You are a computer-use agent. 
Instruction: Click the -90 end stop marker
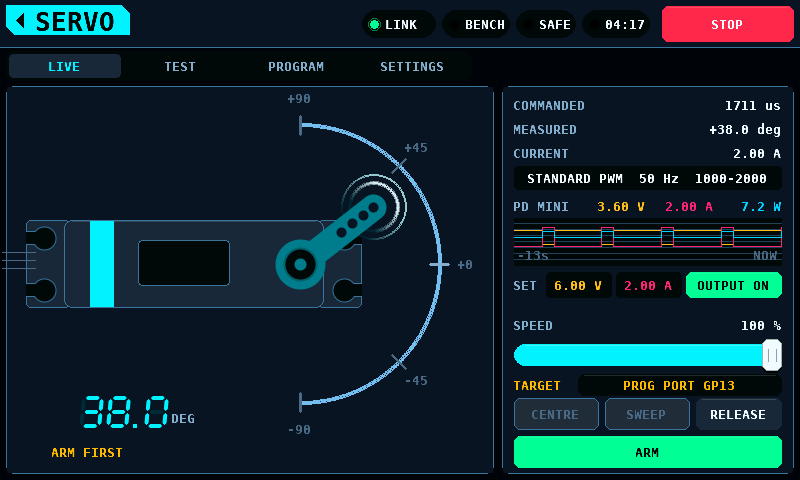click(301, 402)
